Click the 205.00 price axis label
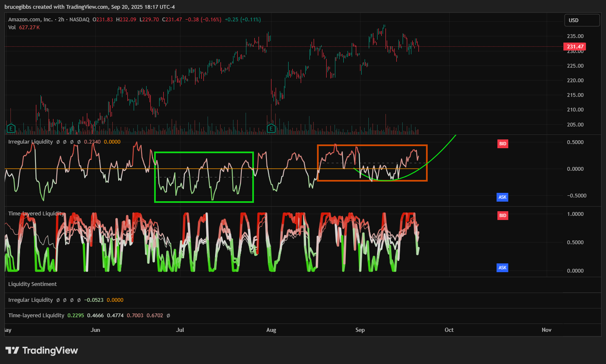Screen dimensions: 606x364 pyautogui.click(x=575, y=124)
